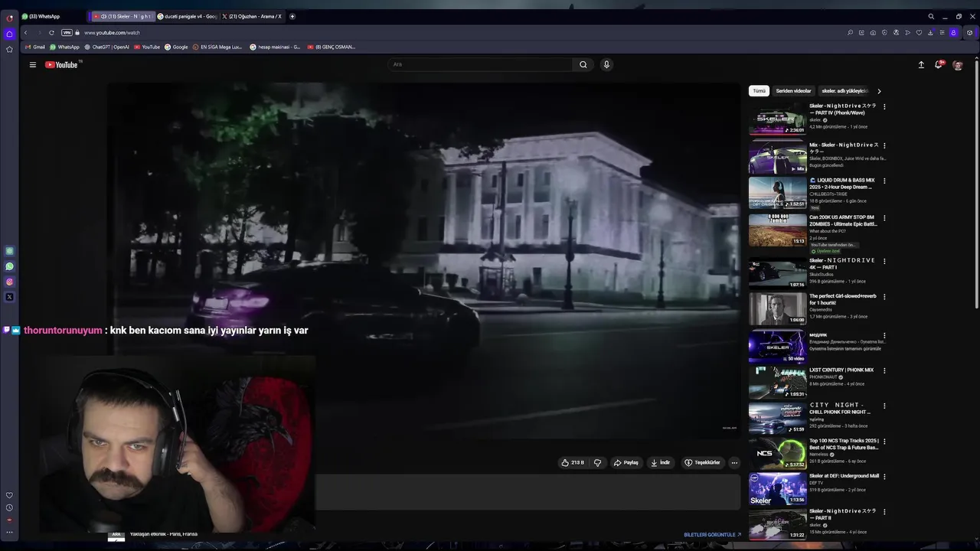Open YouTube notifications bell
980x551 pixels.
(938, 65)
